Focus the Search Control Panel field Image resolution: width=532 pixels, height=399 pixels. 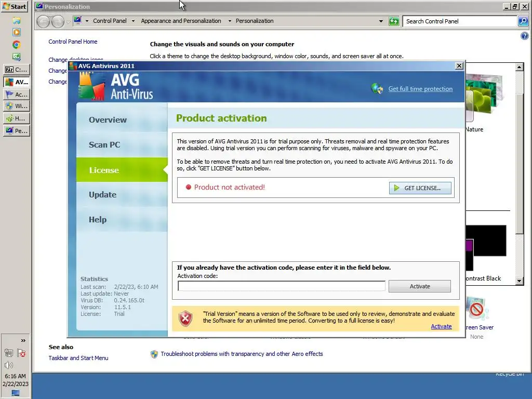point(460,21)
